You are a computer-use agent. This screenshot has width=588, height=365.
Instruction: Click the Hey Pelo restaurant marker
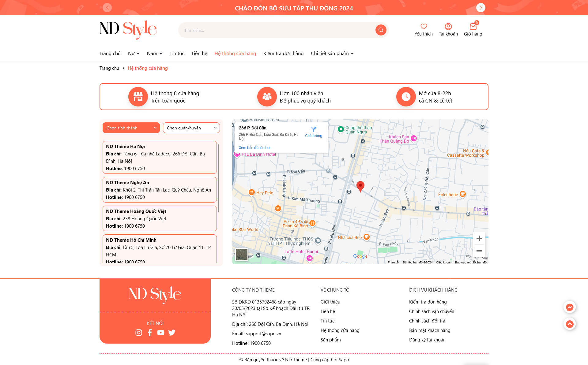[x=251, y=192]
